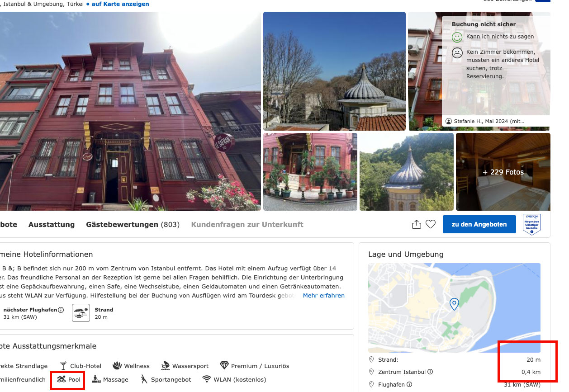
Task: Click the zu den Angeboten button
Action: [x=479, y=224]
